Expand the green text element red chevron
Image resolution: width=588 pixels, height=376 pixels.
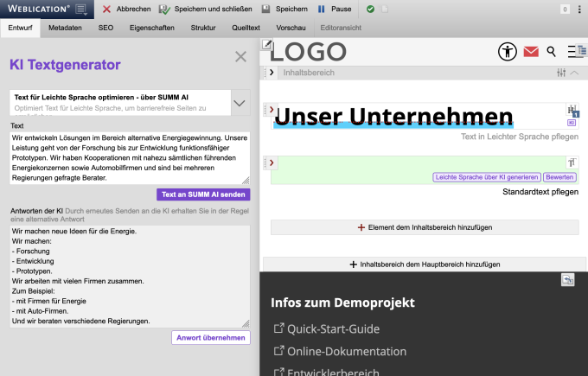tap(272, 163)
